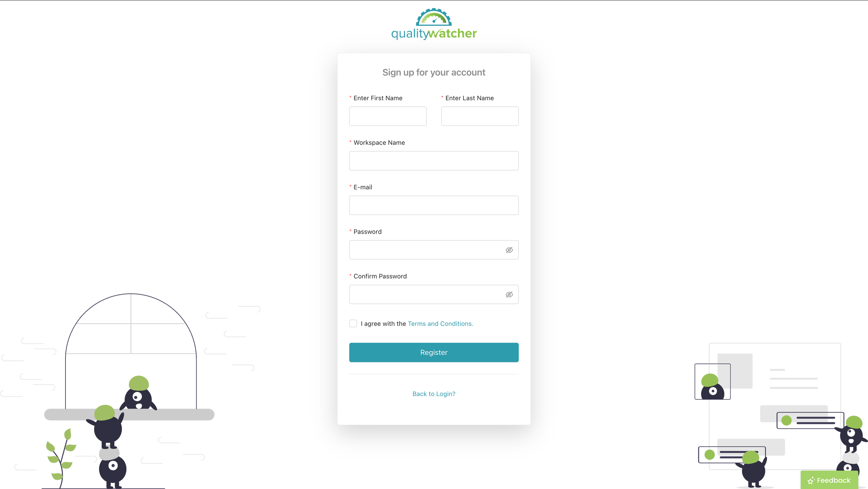Screen dimensions: 868x489
Task: Expand the E-mail input field
Action: pyautogui.click(x=434, y=205)
